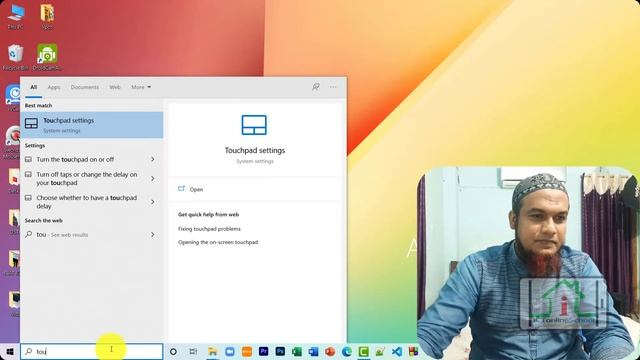Open search options ellipsis menu
The height and width of the screenshot is (360, 640).
[333, 87]
